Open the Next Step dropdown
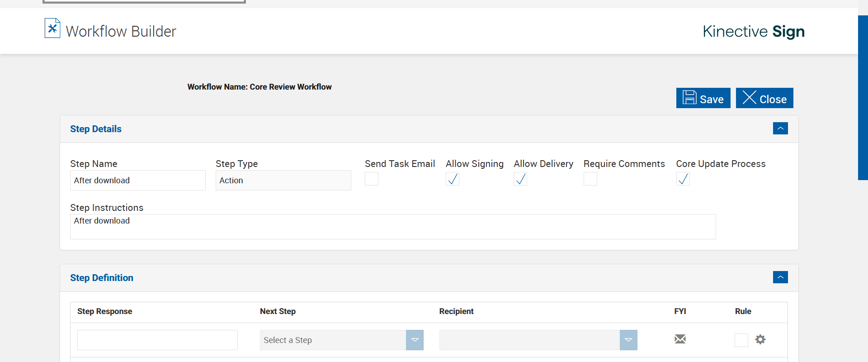The height and width of the screenshot is (362, 868). (x=415, y=340)
